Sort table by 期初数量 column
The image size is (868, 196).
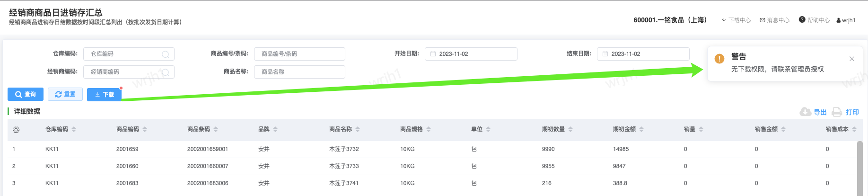[x=570, y=129]
